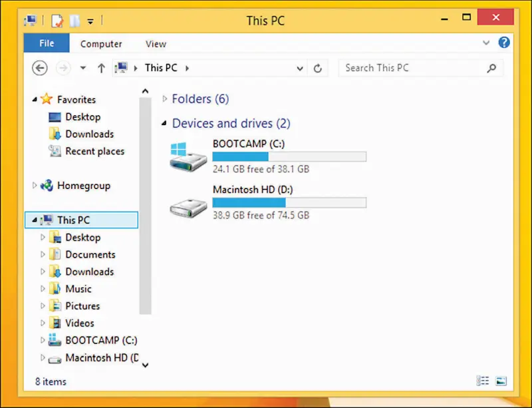Screen dimensions: 532x408
Task: Open the File menu tab
Action: (x=47, y=44)
